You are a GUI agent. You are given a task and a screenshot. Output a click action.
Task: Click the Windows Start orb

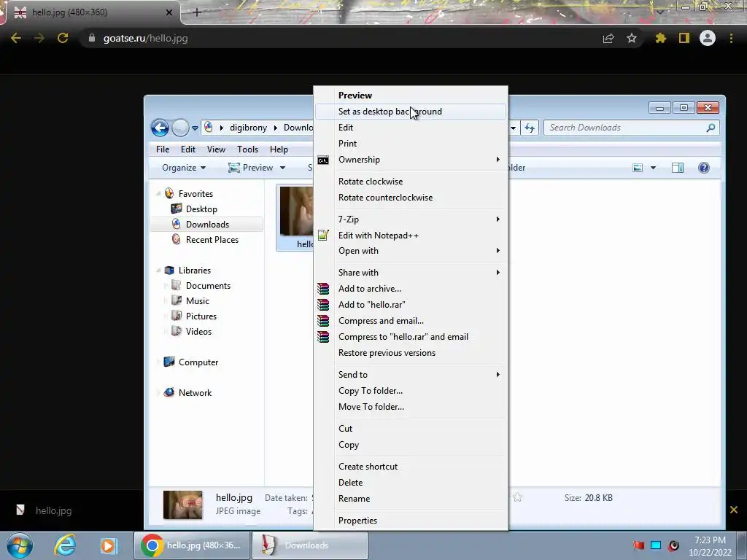tap(20, 545)
